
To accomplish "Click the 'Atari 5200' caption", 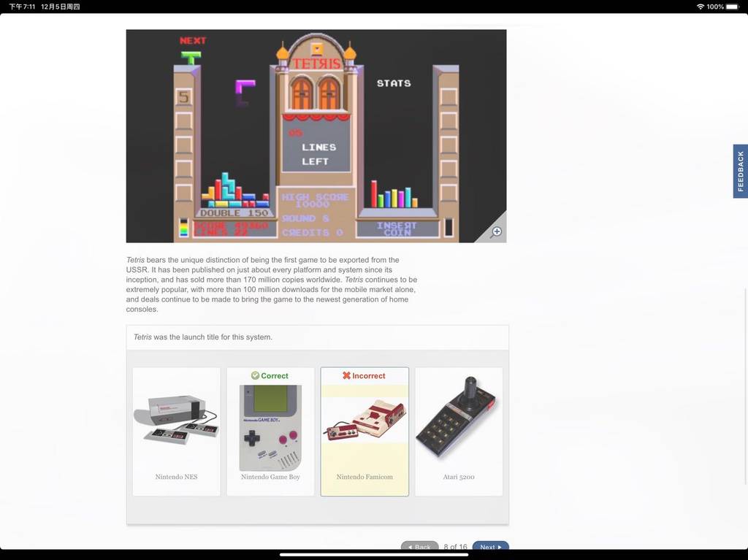I will pos(459,477).
